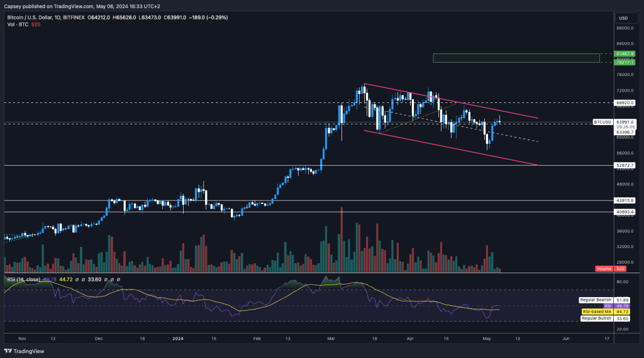Screen dimensions: 644x358
Task: Click the yellow 44.72 value in RSI legend
Action: [65, 279]
